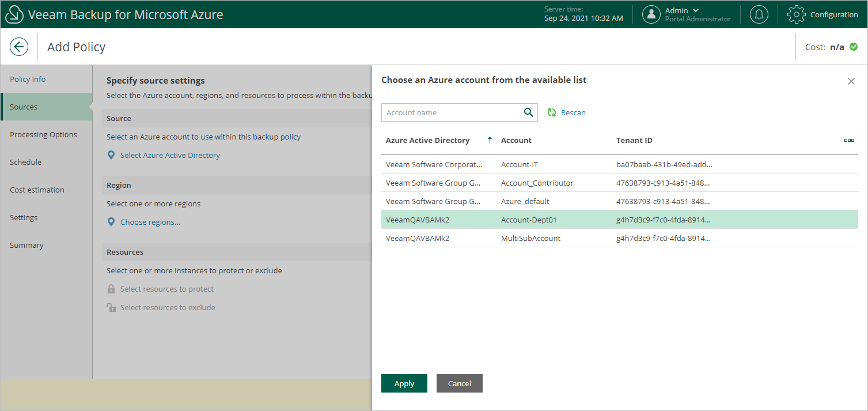Screen dimensions: 868x411
Task: Click the Configuration label in header
Action: click(x=834, y=14)
